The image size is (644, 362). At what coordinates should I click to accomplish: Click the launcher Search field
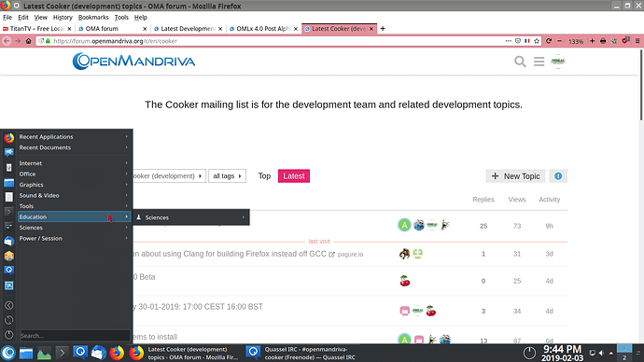pos(75,336)
